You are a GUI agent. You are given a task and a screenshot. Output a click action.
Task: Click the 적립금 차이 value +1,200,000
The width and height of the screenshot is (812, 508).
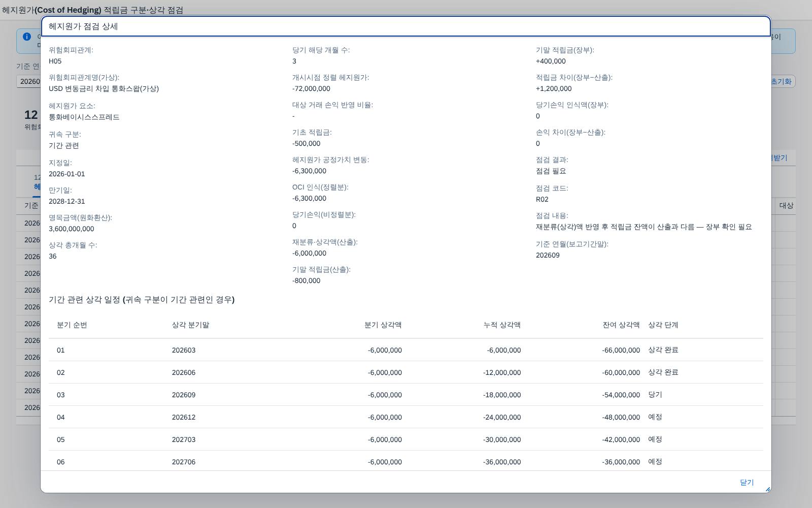[x=554, y=88]
